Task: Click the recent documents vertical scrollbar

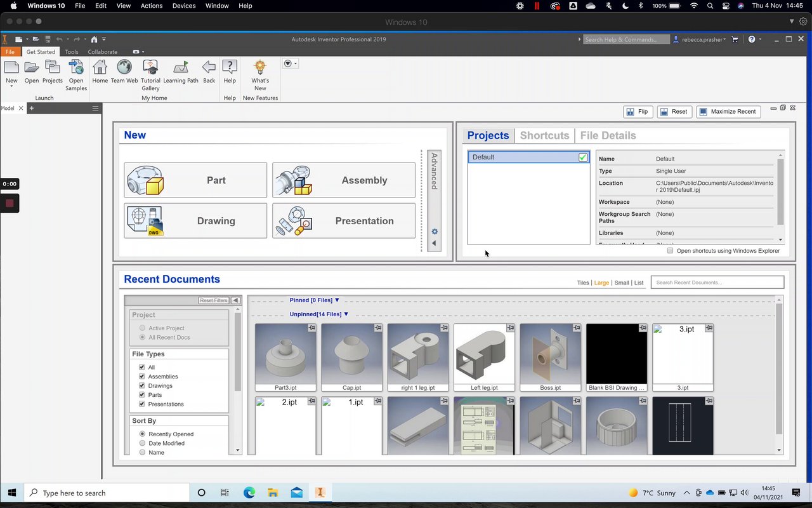Action: pyautogui.click(x=780, y=368)
